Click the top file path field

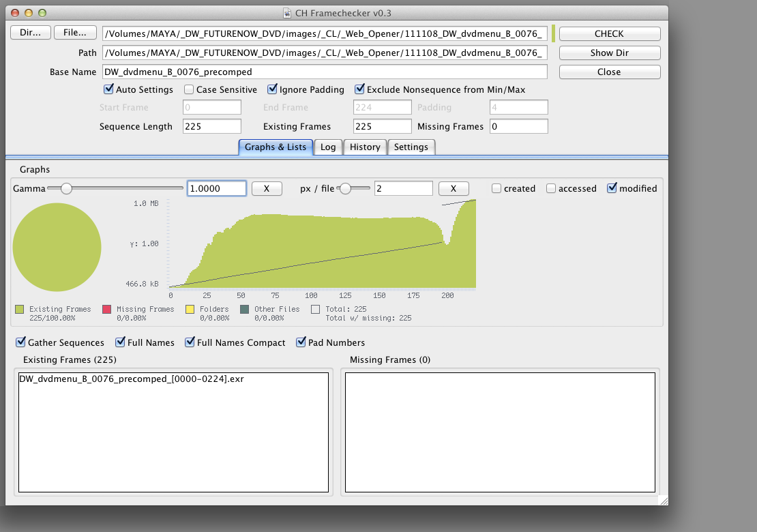coord(325,34)
